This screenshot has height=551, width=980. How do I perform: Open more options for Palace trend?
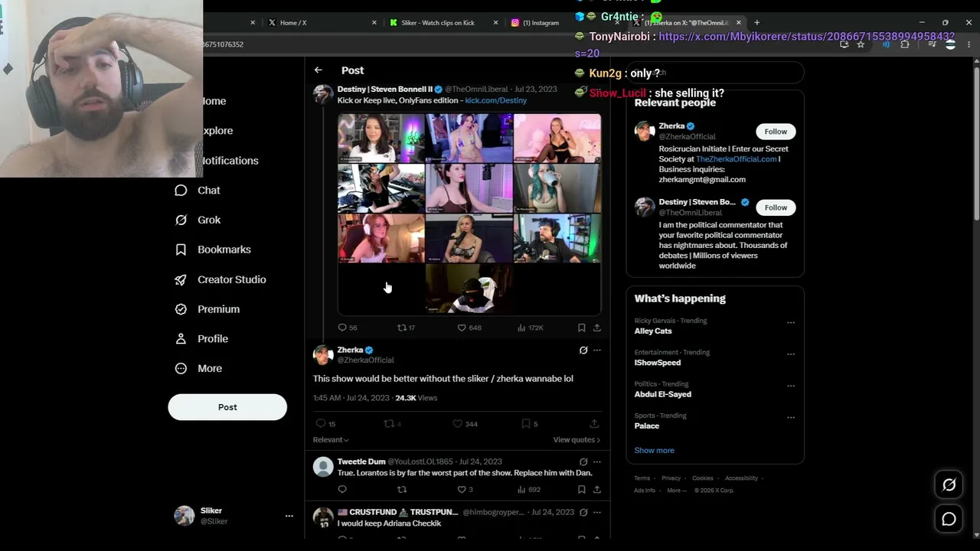[x=791, y=418]
